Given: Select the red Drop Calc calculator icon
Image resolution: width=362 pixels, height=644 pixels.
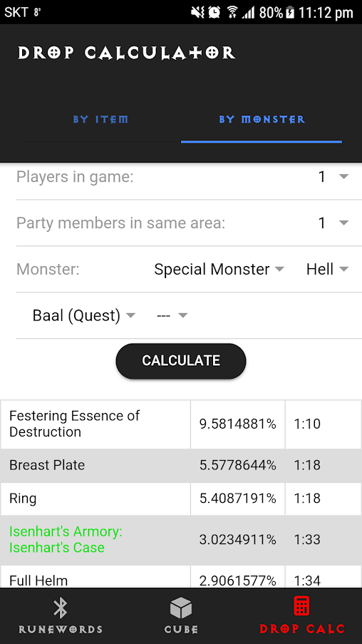Looking at the screenshot, I should (x=301, y=606).
